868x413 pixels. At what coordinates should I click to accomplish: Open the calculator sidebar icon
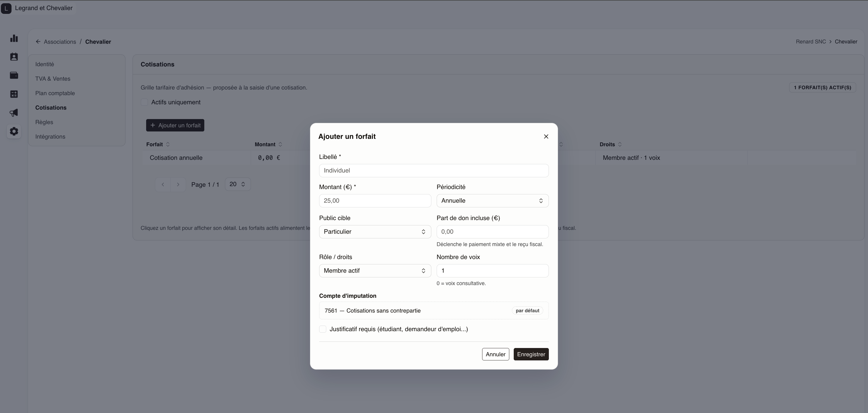pos(14,94)
